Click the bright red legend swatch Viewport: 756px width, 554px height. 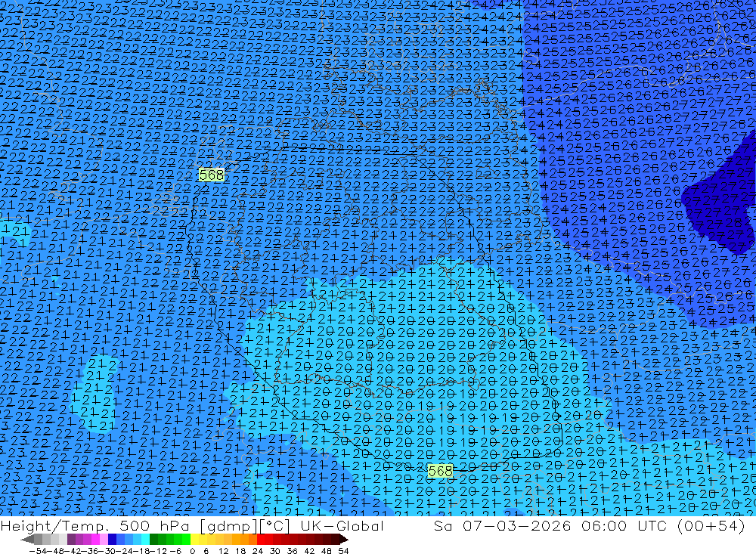tap(261, 540)
